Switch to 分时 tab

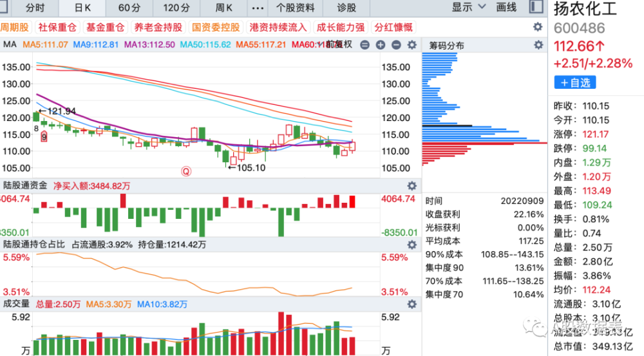pos(35,8)
